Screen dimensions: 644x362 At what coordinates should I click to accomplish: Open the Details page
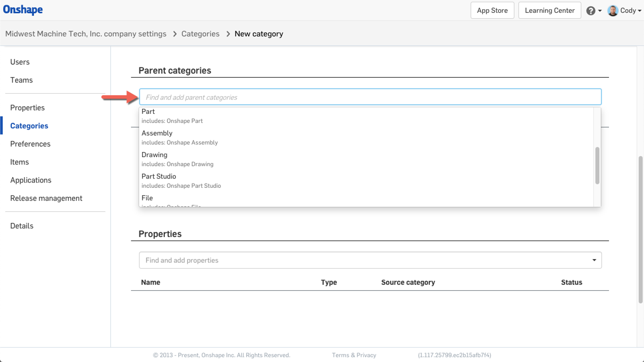22,226
